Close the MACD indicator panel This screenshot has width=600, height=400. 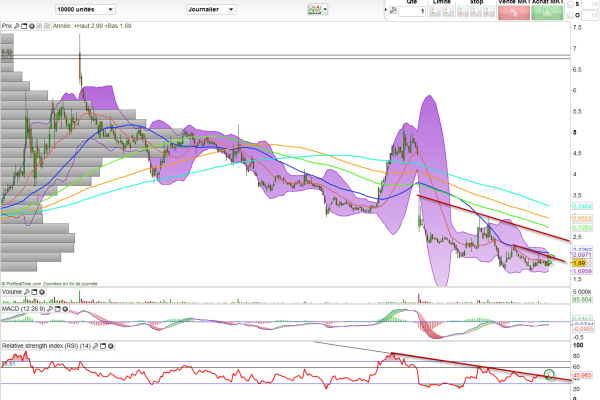tap(65, 309)
